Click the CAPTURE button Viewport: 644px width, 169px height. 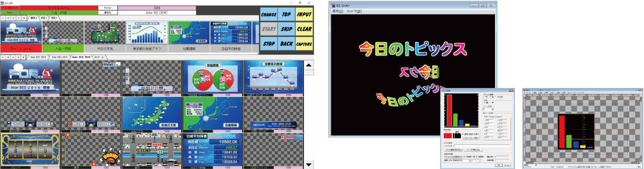click(x=304, y=44)
